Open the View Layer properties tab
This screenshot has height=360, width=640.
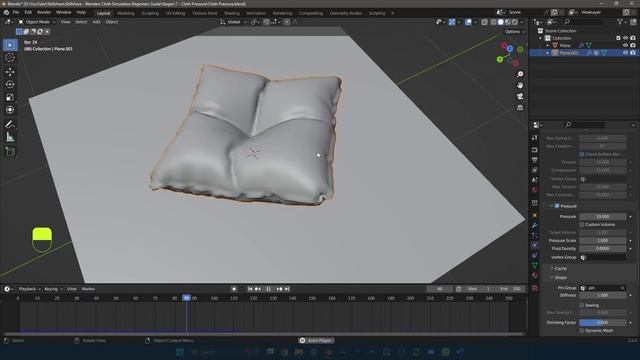pyautogui.click(x=535, y=170)
